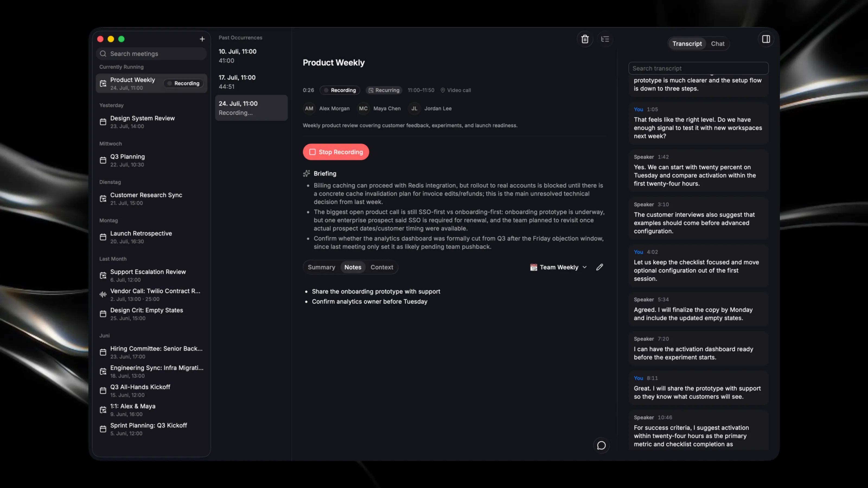Click the 11:00–11:50 time range

pos(421,90)
